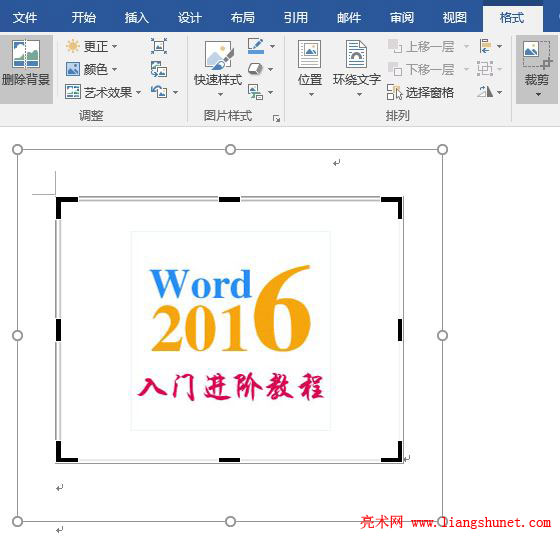Click the right-middle crop handle
The height and width of the screenshot is (539, 560).
pos(400,330)
